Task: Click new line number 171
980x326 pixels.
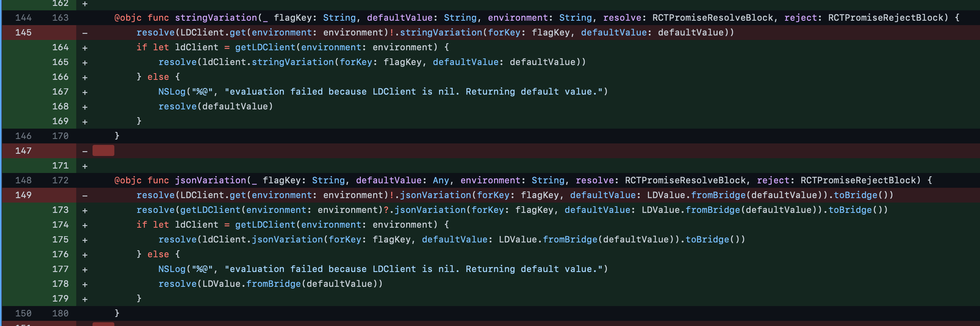Action: [60, 166]
